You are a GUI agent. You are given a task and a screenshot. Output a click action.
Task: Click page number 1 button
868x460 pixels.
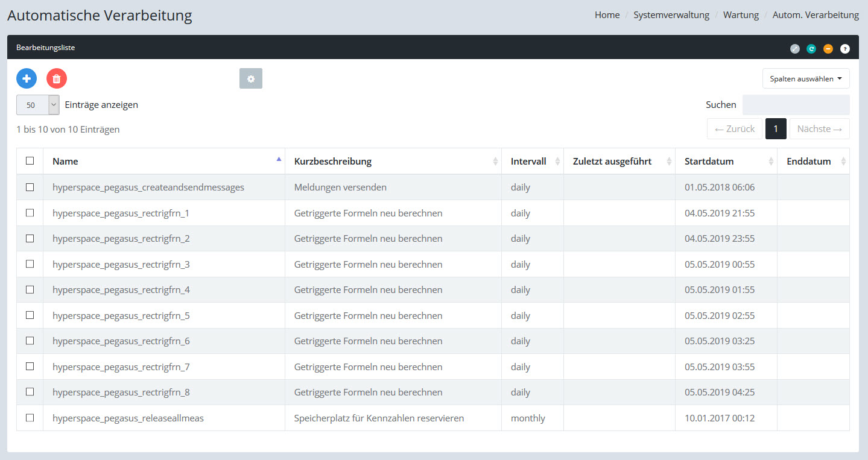click(x=776, y=129)
